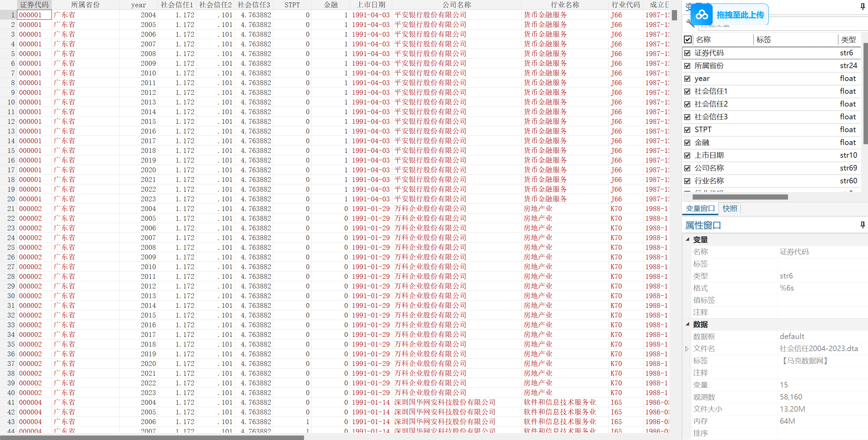Screen dimensions: 868x440
Task: Uncheck the year variable checkbox
Action: coord(687,79)
